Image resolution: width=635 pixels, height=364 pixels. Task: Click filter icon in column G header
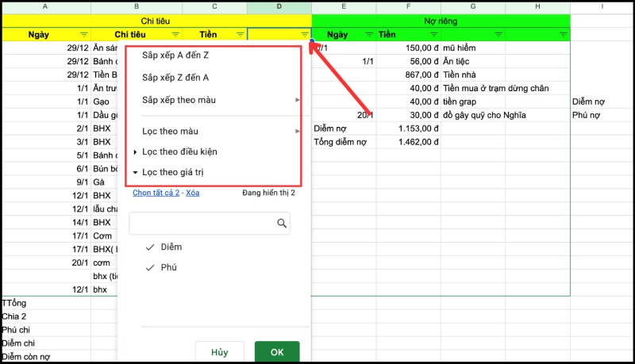coord(498,35)
